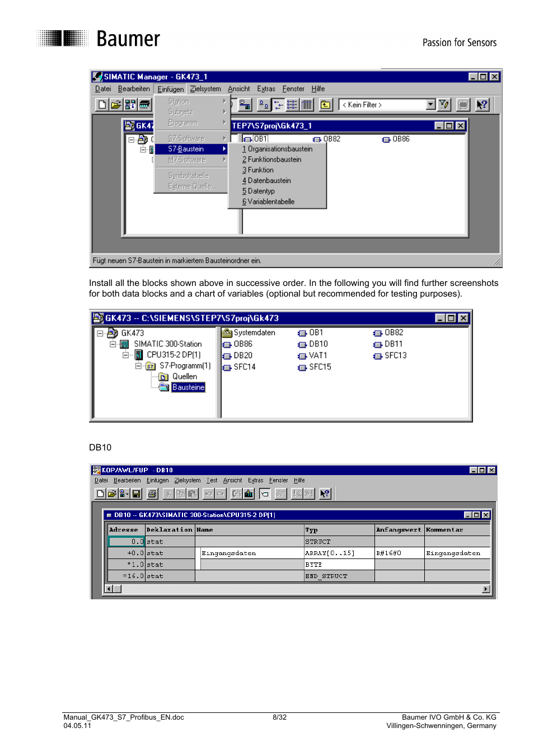
Task: Collapse GK473 root tree node
Action: coord(100,333)
